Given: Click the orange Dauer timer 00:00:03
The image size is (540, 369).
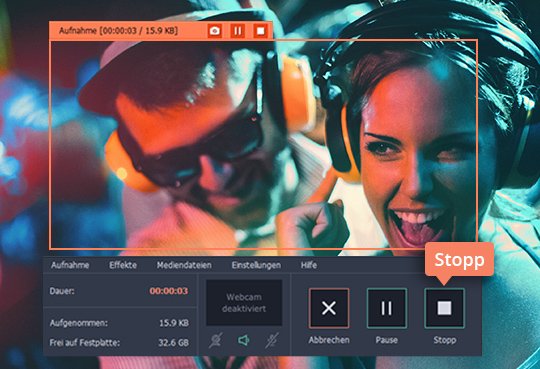Looking at the screenshot, I should pyautogui.click(x=169, y=291).
